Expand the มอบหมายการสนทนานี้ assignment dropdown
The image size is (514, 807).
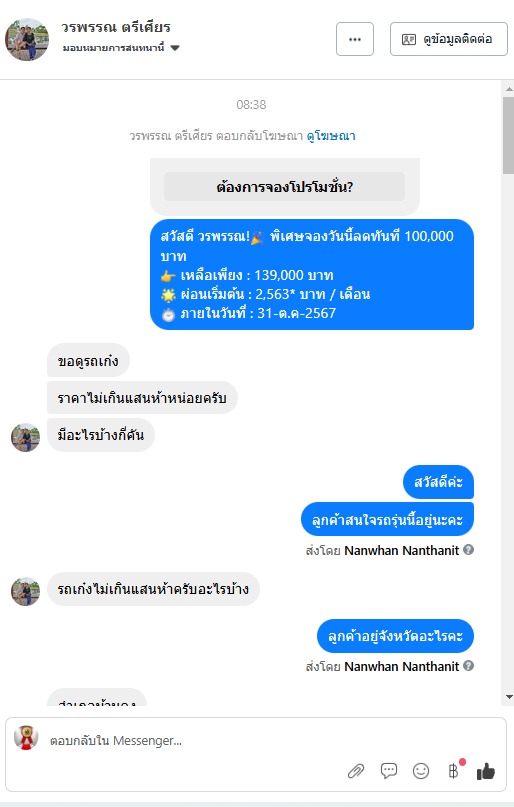121,48
